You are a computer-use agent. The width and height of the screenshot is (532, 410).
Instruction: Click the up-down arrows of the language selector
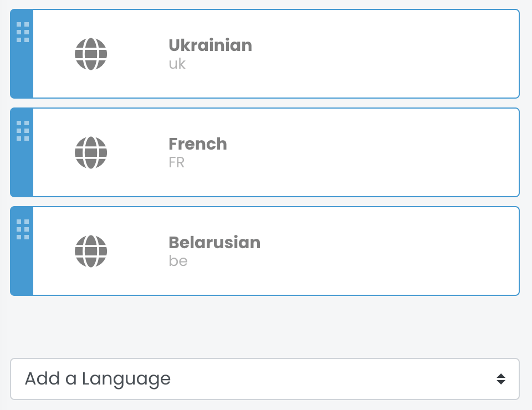coord(501,379)
